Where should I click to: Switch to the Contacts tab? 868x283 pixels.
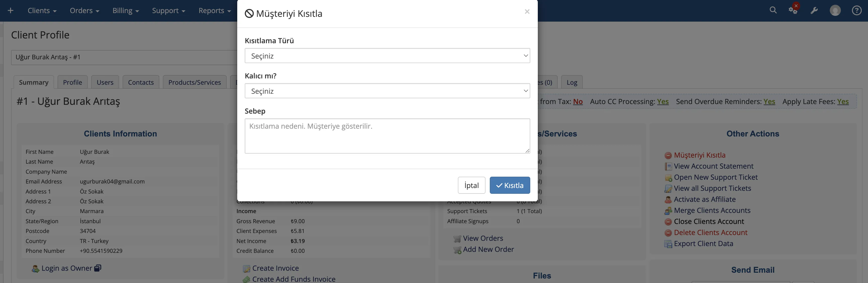point(141,82)
